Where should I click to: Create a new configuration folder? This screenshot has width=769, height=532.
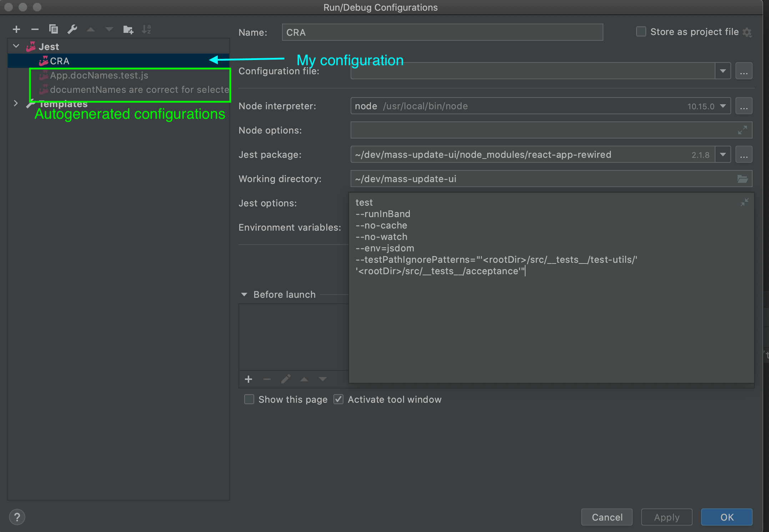pos(128,29)
